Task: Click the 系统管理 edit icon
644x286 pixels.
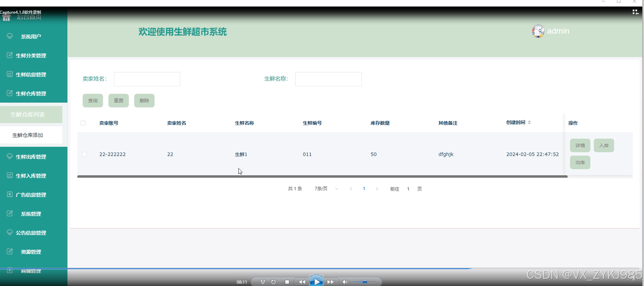Action: [10, 213]
